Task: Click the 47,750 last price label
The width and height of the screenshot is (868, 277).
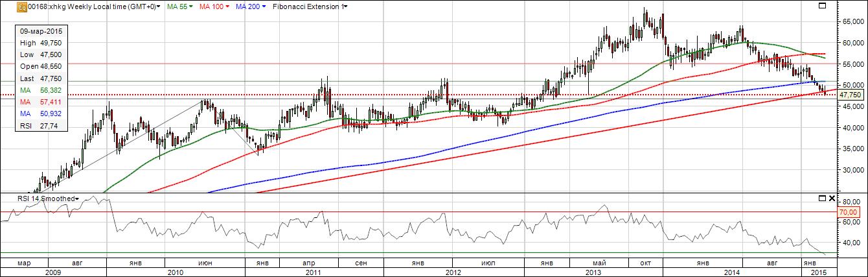Action: coord(851,94)
